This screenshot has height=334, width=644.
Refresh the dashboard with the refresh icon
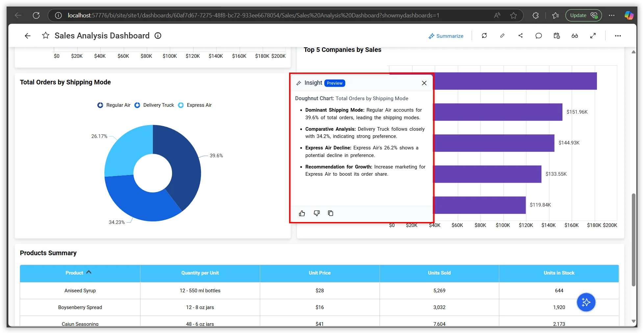pyautogui.click(x=484, y=36)
